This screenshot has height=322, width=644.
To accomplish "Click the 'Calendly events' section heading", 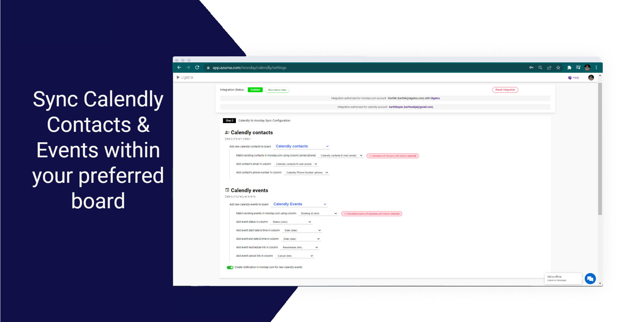I will 250,191.
